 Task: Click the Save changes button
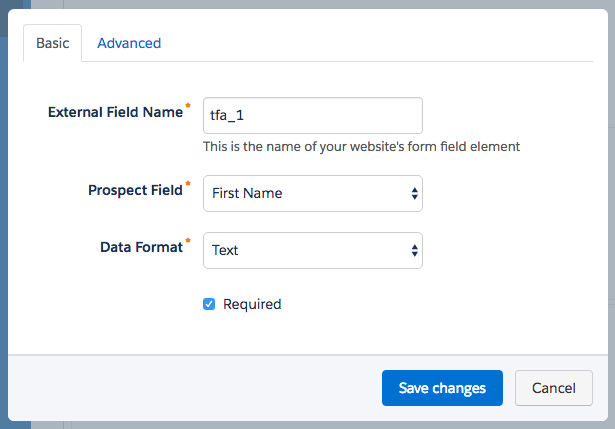pyautogui.click(x=442, y=388)
